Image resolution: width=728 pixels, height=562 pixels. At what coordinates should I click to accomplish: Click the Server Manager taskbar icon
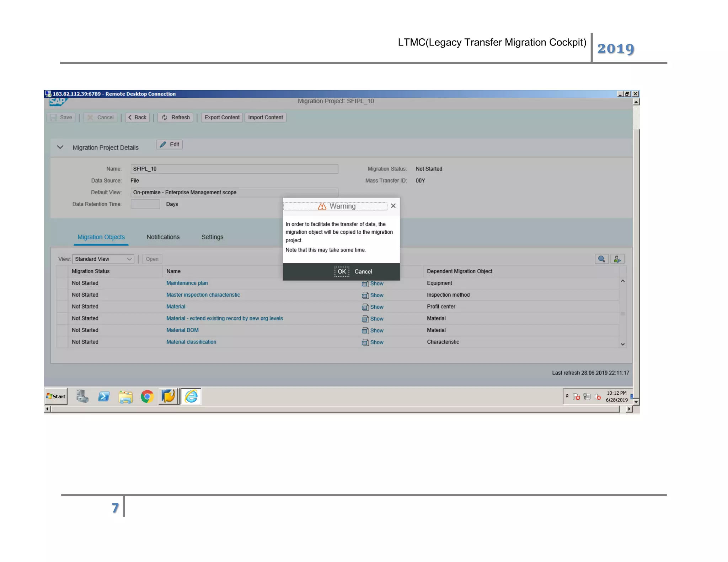(82, 396)
